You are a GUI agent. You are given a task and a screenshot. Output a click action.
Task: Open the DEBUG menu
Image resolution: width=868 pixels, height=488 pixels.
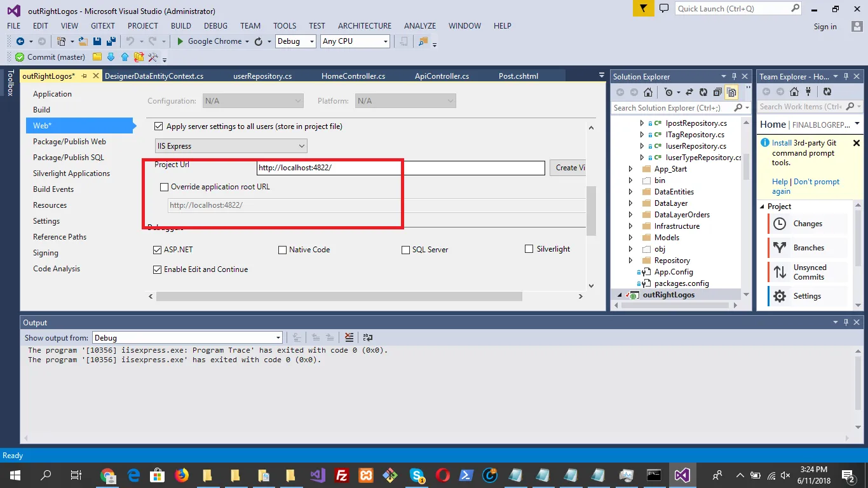tap(215, 26)
